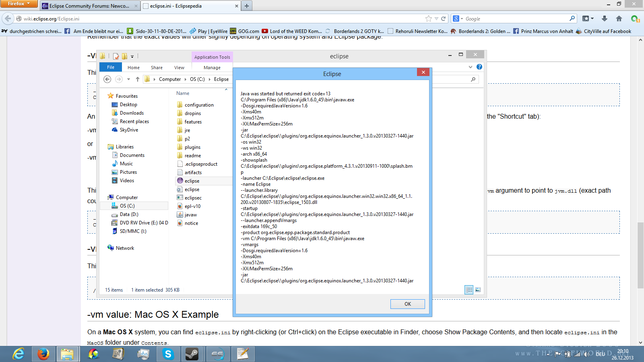The image size is (644, 362).
Task: Click Computer in the breadcrumb path
Action: 170,79
